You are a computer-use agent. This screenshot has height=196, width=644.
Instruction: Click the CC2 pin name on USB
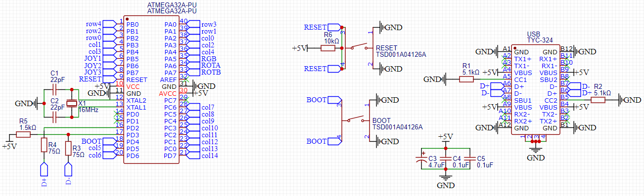click(552, 100)
